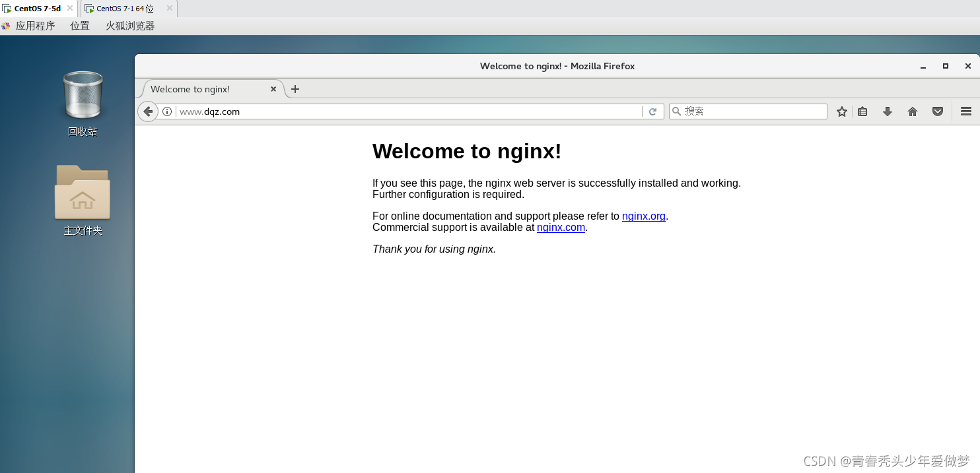The width and height of the screenshot is (980, 473).
Task: Close the CentOS 7-5d VM tab
Action: pos(70,8)
